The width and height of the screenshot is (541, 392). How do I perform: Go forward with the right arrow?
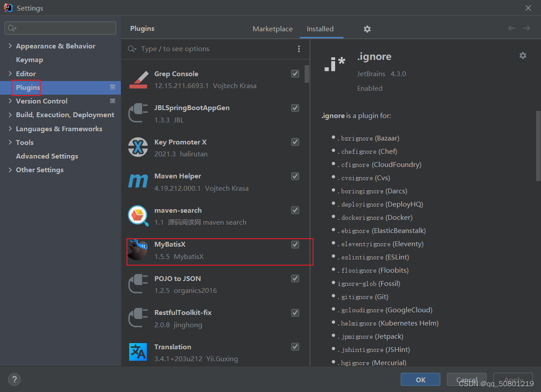(x=526, y=28)
